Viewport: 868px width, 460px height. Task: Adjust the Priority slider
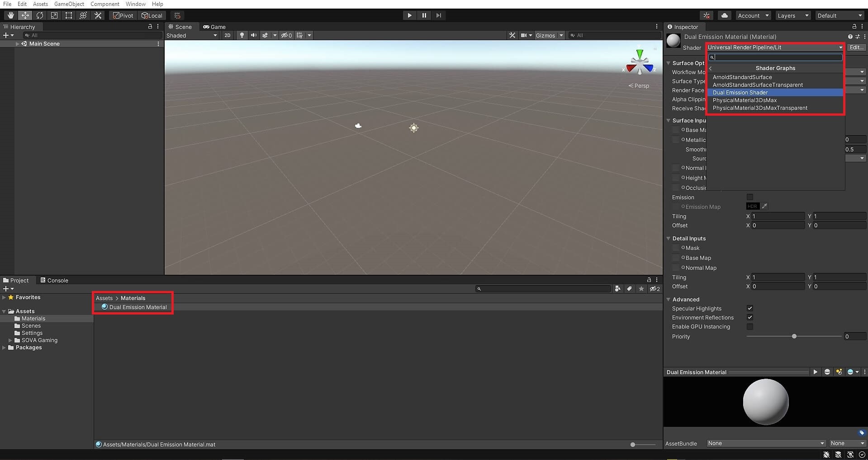tap(794, 336)
